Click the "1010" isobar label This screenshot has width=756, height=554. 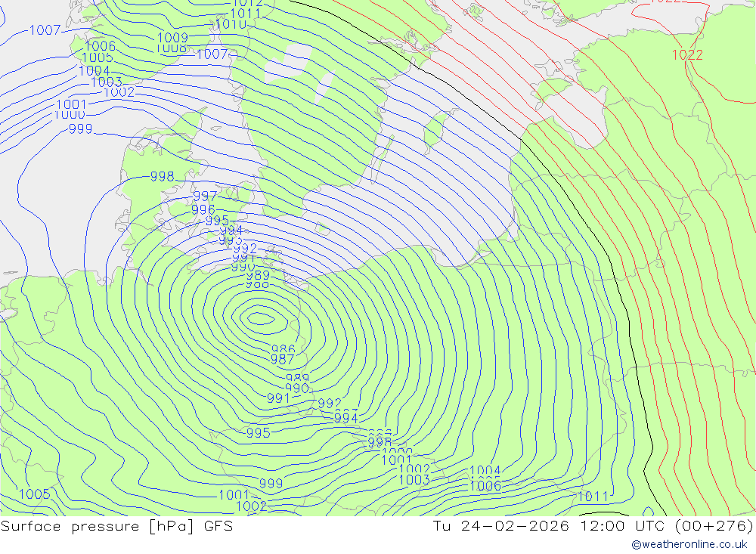(231, 24)
